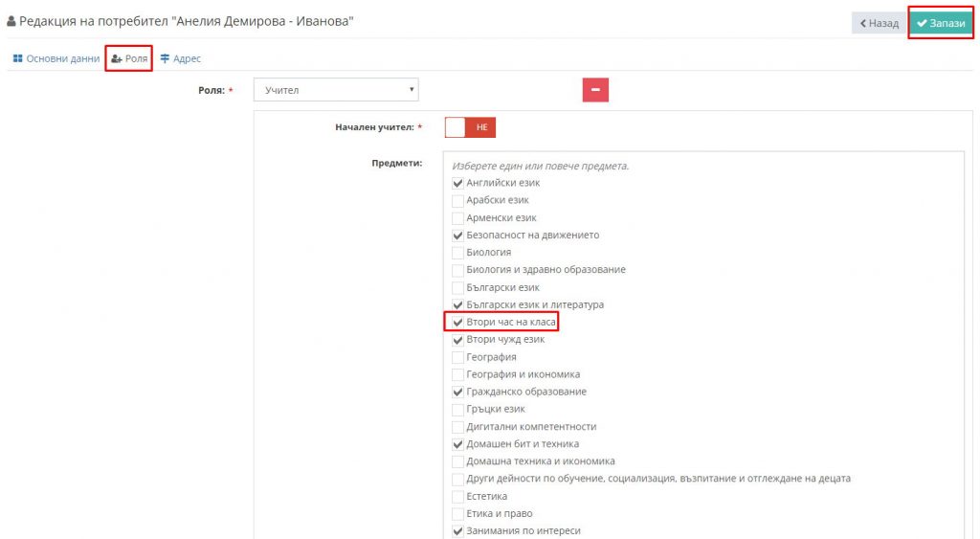Uncheck the Английски език checkbox
This screenshot has height=539, width=980.
457,183
